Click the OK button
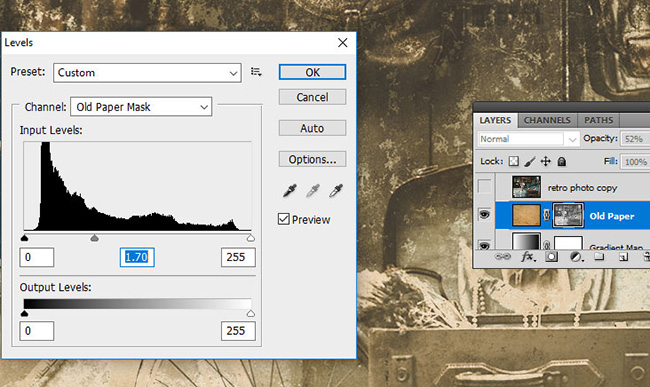 coord(312,72)
